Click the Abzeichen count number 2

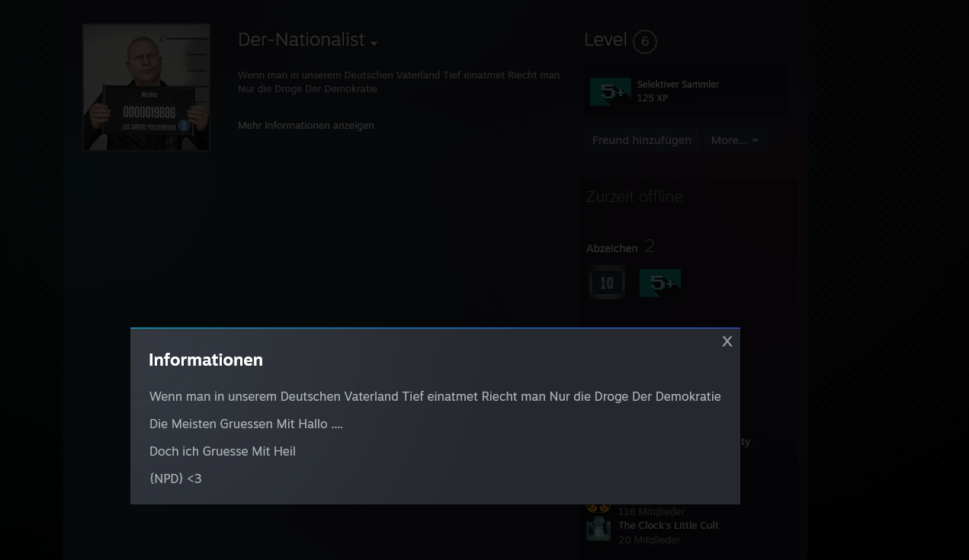[650, 246]
